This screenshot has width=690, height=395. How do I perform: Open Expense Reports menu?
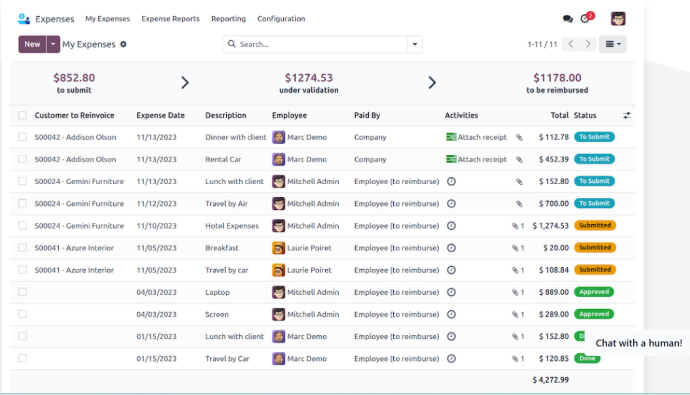pos(170,19)
